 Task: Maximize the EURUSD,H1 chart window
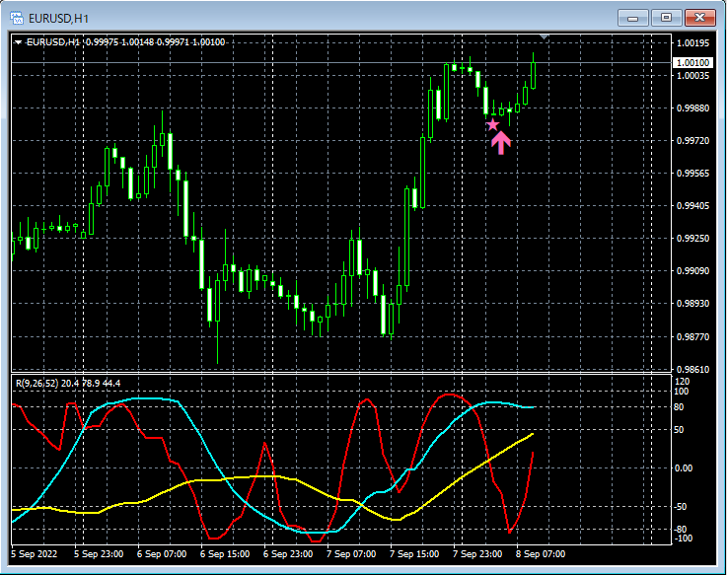pyautogui.click(x=666, y=18)
